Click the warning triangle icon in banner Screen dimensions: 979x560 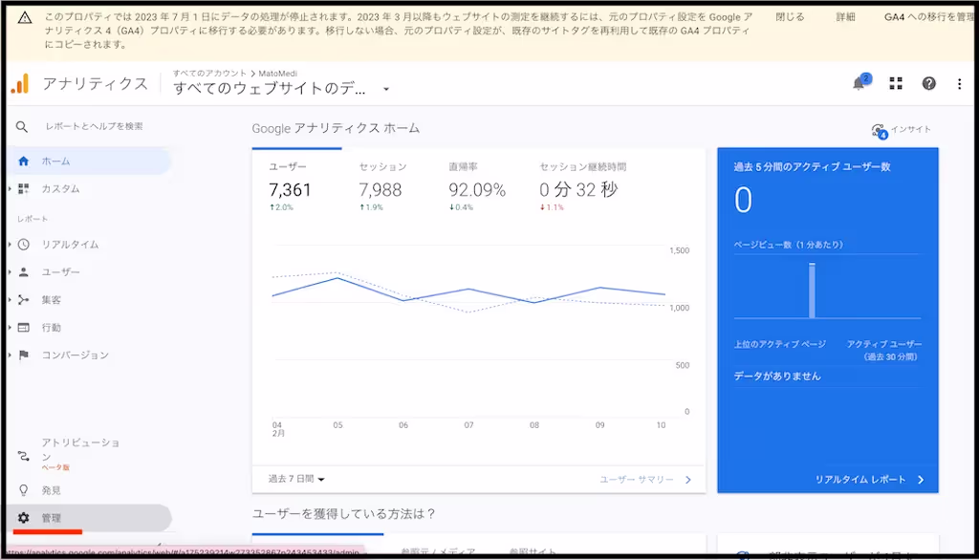(25, 17)
